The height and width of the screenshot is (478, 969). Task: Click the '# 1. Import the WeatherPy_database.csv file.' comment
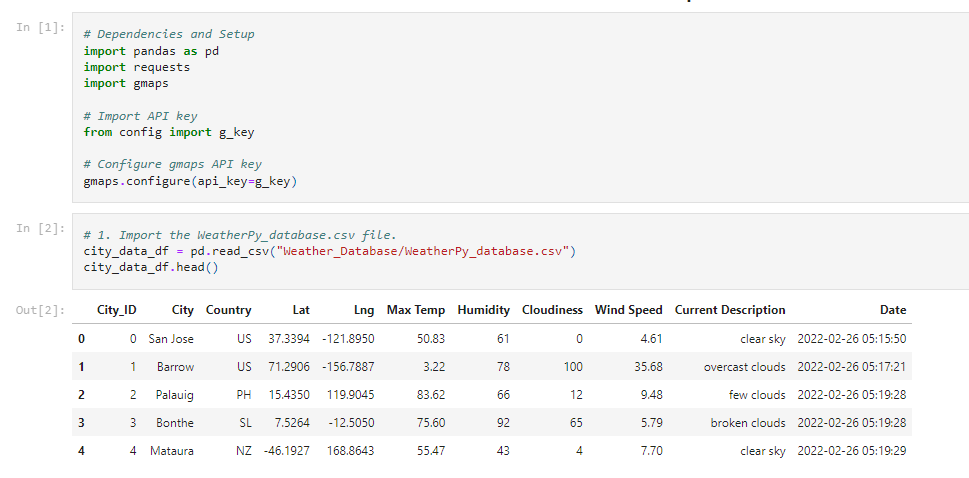pyautogui.click(x=240, y=235)
